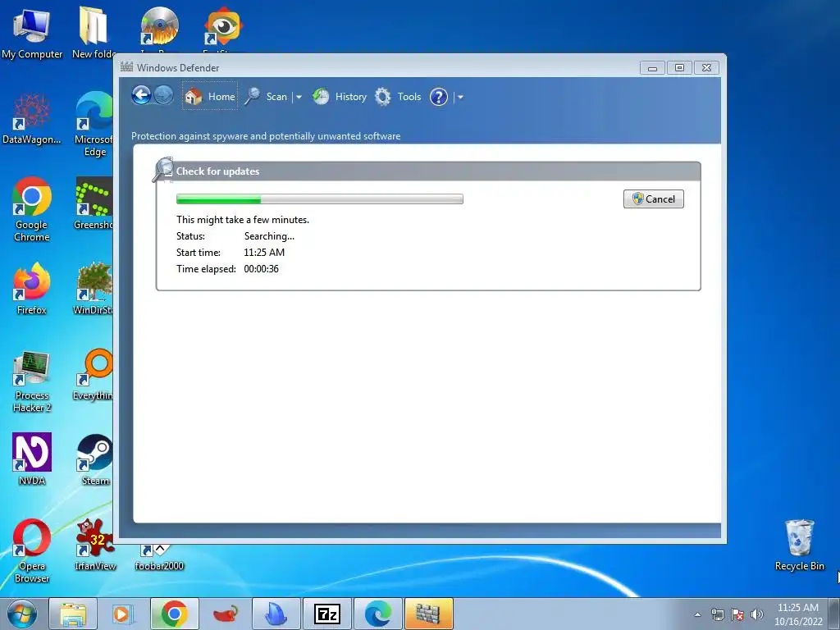Select the DataWagon desktop shortcut
The width and height of the screenshot is (840, 630).
32,119
